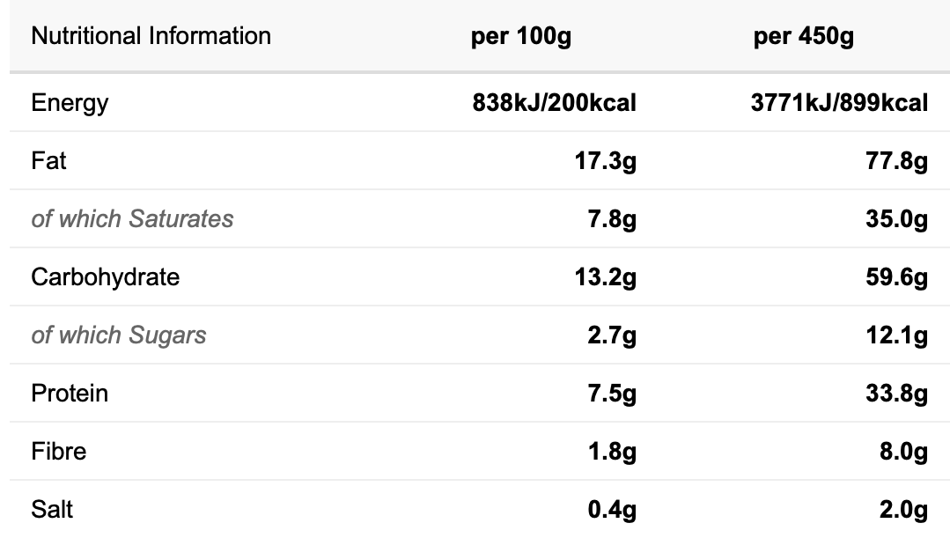This screenshot has height=560, width=950.
Task: Click the 0.4g salt value
Action: point(612,511)
